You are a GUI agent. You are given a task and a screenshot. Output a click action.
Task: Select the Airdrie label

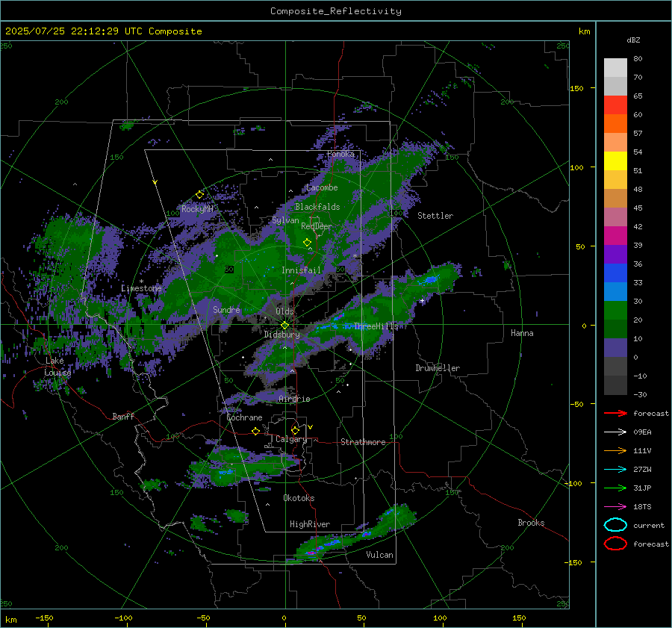[x=294, y=399]
